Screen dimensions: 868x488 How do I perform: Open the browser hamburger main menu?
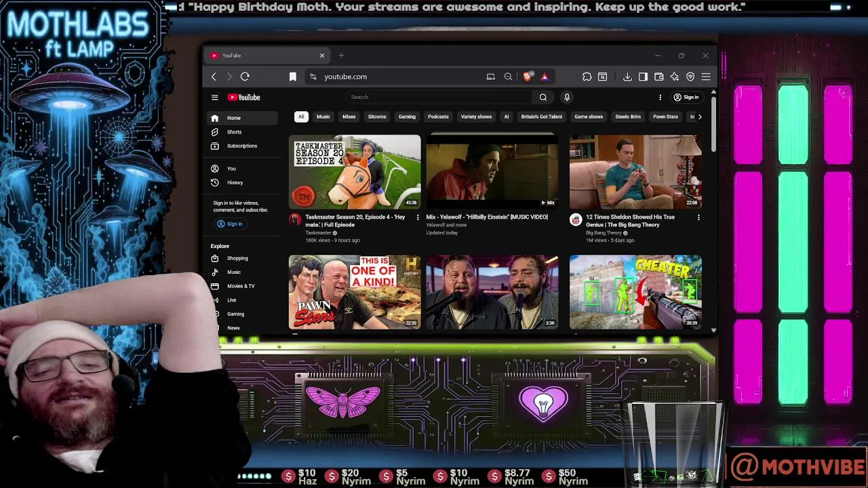706,77
